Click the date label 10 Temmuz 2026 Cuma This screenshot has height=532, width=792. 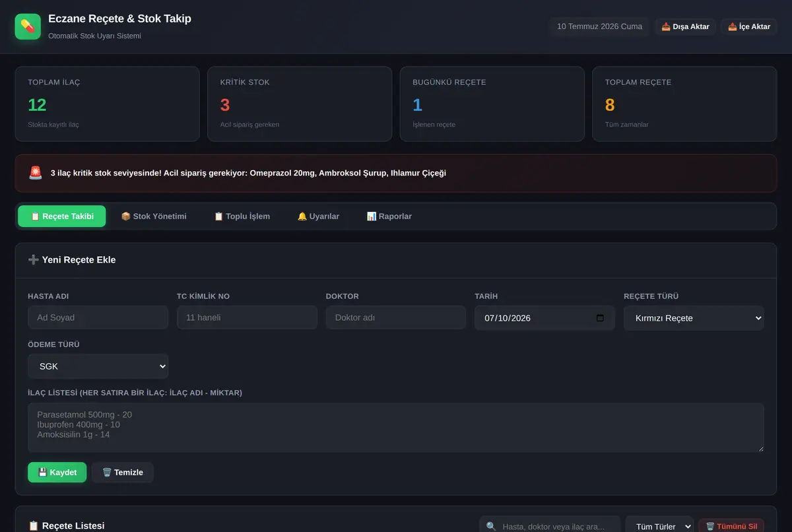coord(599,26)
